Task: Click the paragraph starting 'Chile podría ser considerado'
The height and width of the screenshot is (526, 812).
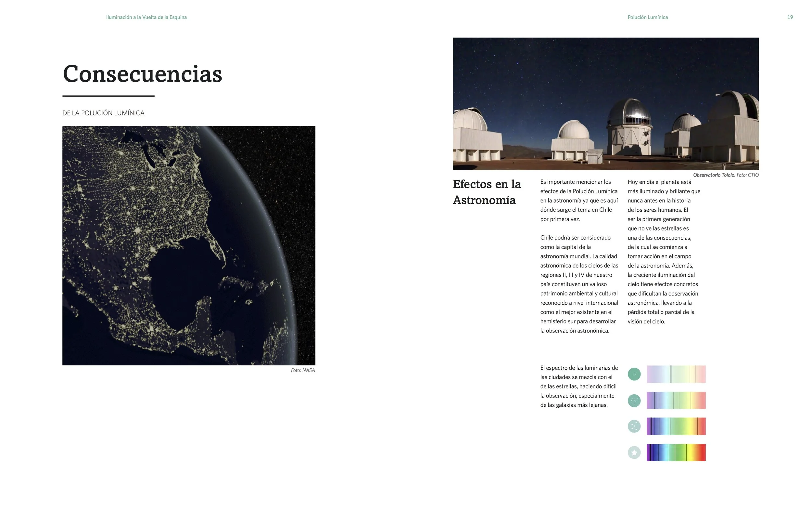Action: (579, 284)
